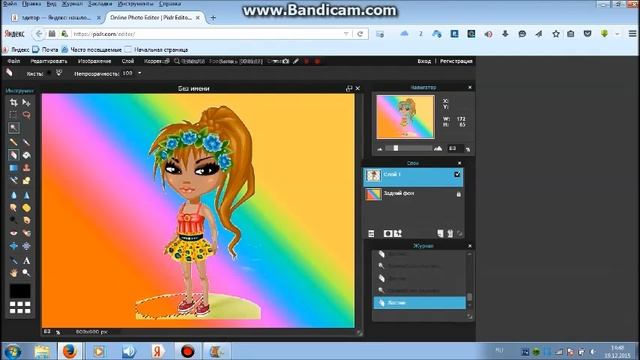Open the Файл menu in Pixlr
The image size is (640, 360).
click(x=14, y=61)
